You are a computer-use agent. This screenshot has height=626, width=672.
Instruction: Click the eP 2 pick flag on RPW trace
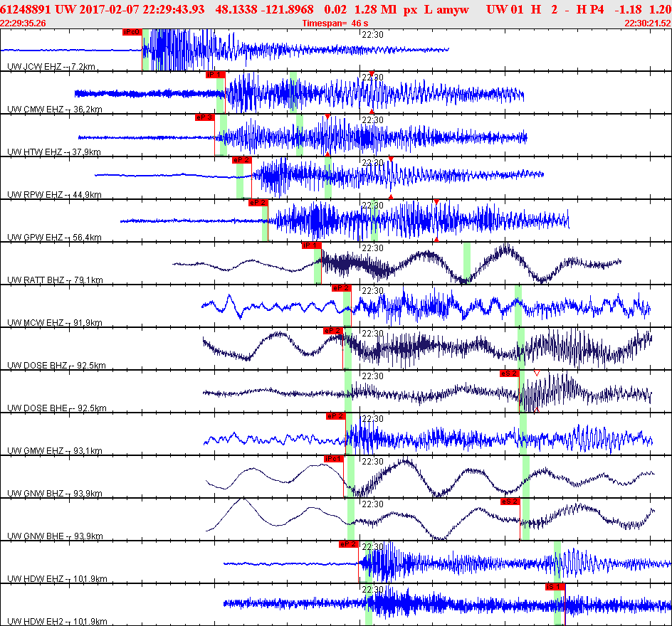242,160
